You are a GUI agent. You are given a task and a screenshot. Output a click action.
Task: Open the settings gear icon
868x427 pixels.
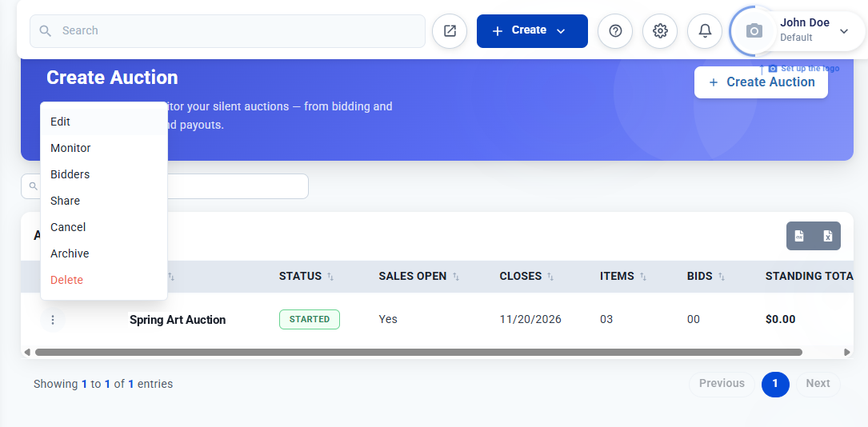(660, 31)
